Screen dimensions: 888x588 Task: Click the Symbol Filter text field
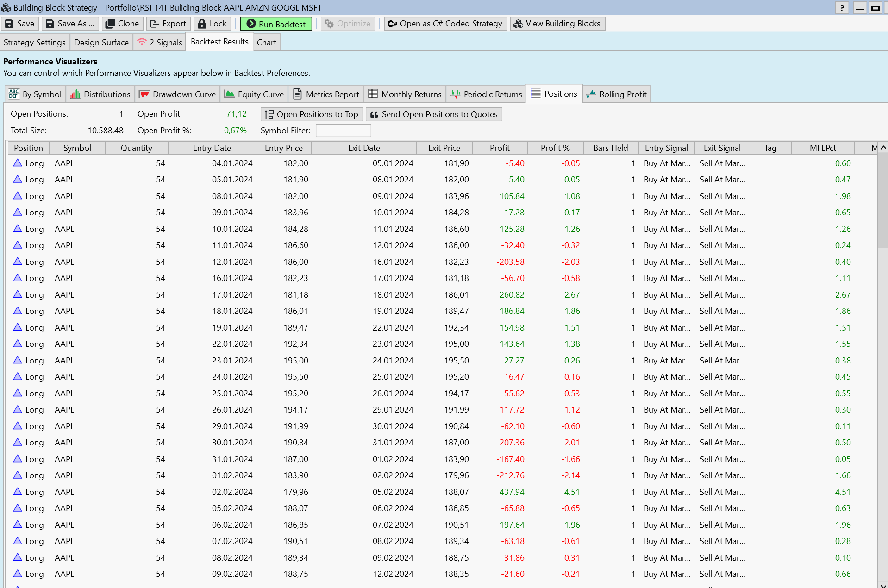pos(343,131)
